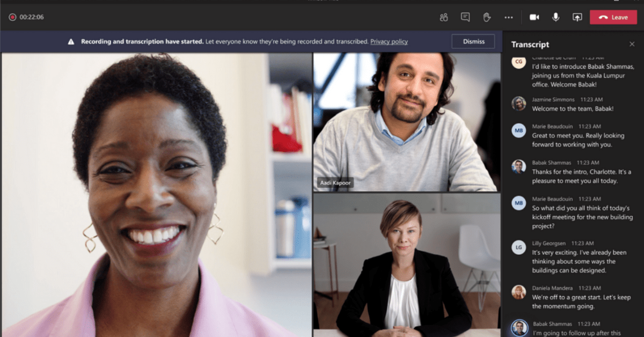This screenshot has width=644, height=337.
Task: Click the red recording indicator
Action: 12,17
